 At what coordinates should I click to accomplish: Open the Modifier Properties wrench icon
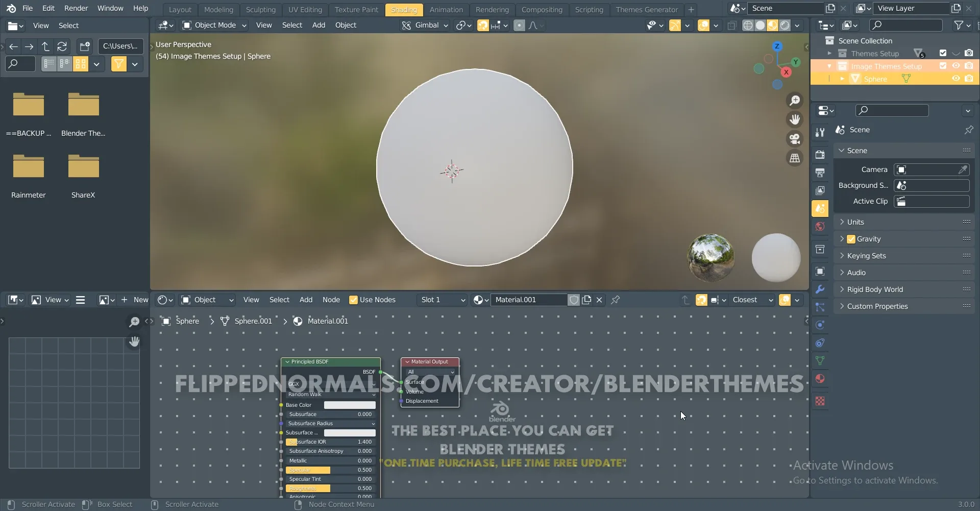tap(820, 289)
